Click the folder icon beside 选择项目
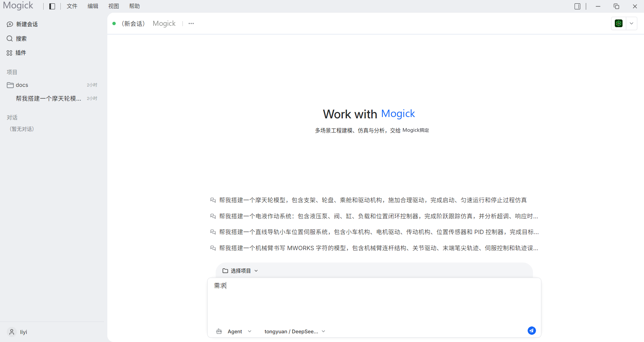 (225, 271)
